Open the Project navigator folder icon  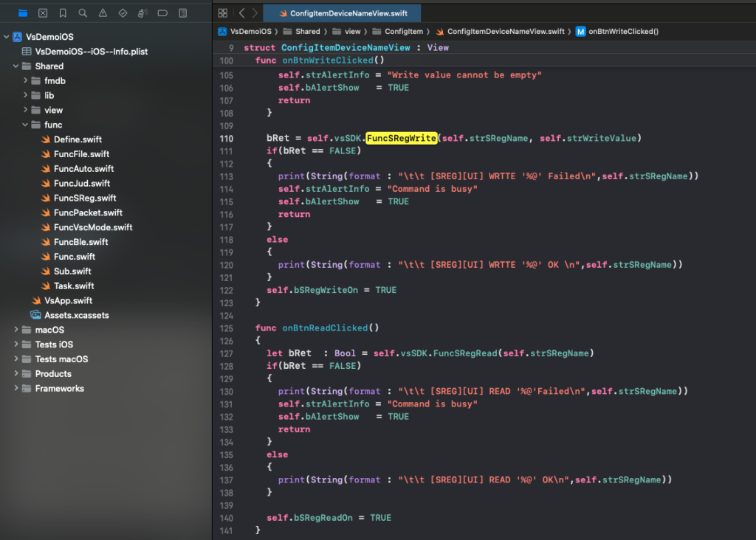[x=23, y=13]
